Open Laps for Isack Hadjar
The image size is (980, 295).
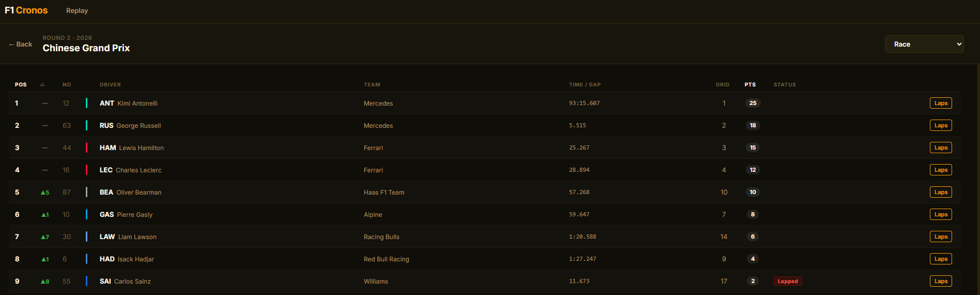pyautogui.click(x=941, y=259)
